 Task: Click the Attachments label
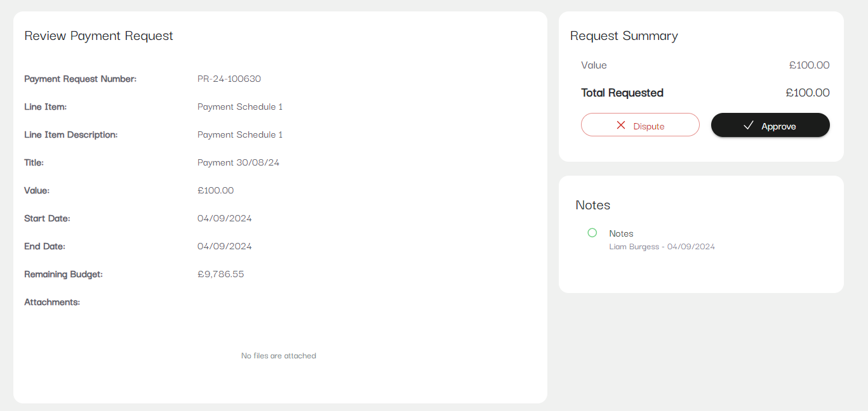pyautogui.click(x=52, y=302)
